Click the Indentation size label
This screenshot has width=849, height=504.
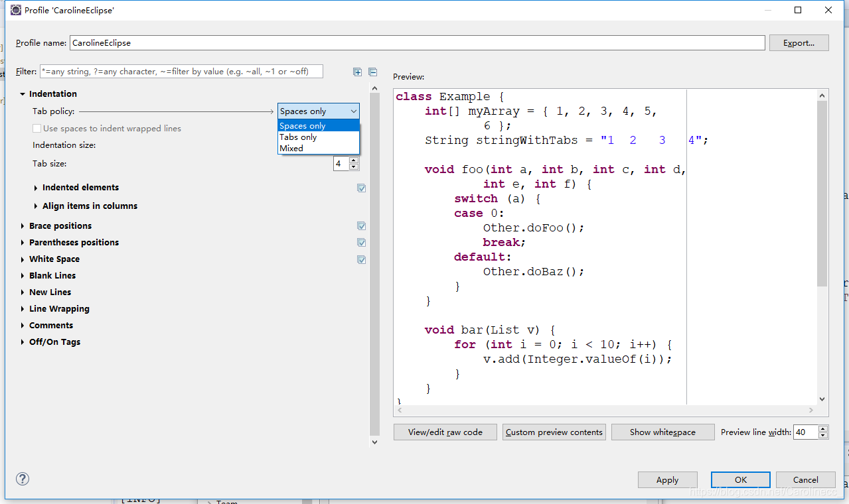64,145
